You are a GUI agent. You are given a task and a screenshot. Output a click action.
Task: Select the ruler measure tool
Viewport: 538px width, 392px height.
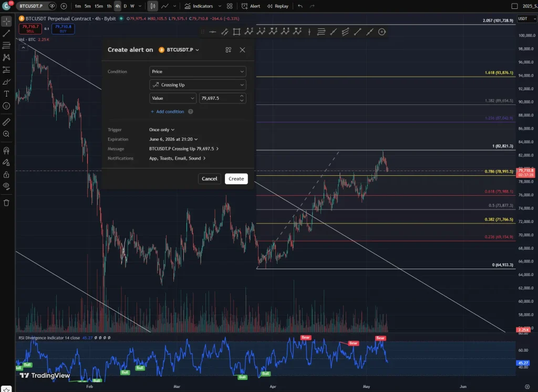pos(6,122)
